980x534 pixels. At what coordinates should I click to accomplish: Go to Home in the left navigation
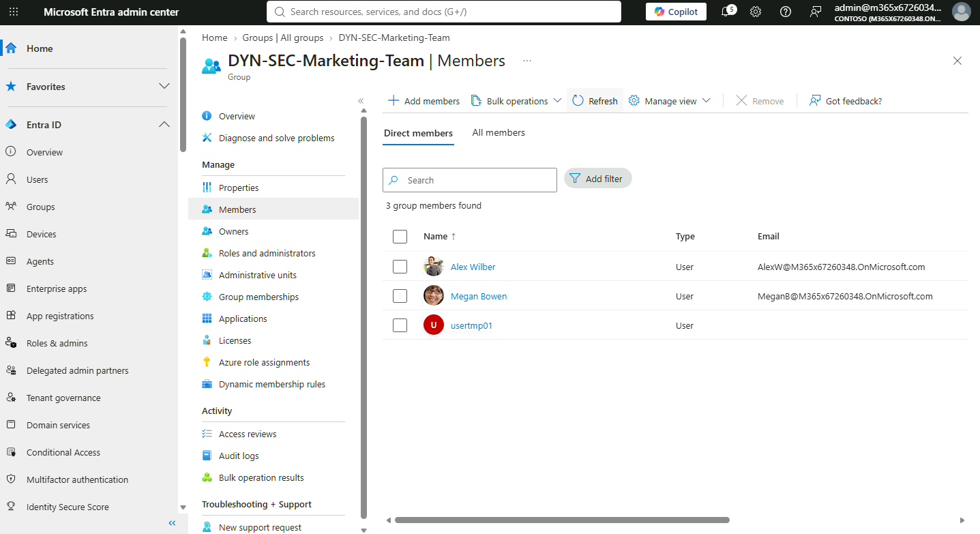(40, 48)
